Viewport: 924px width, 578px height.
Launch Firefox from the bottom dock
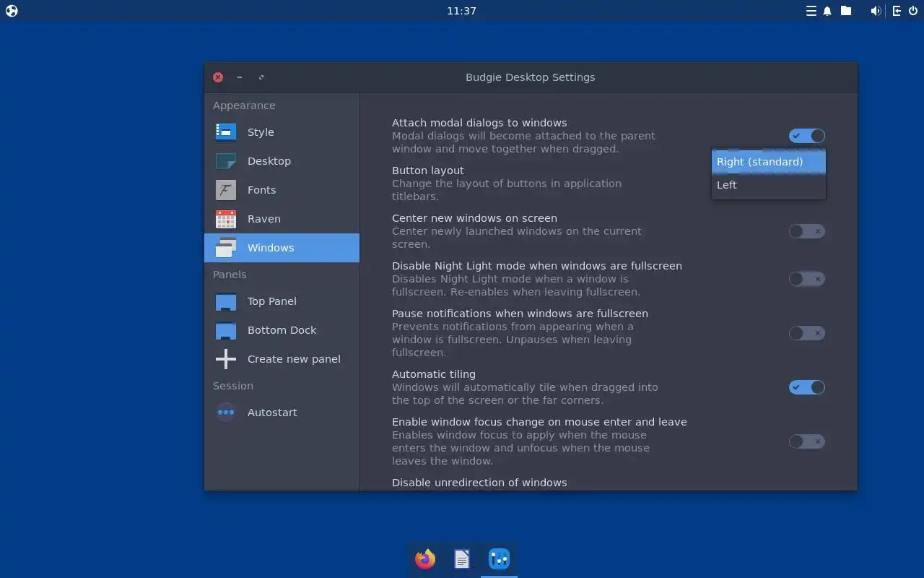click(425, 559)
